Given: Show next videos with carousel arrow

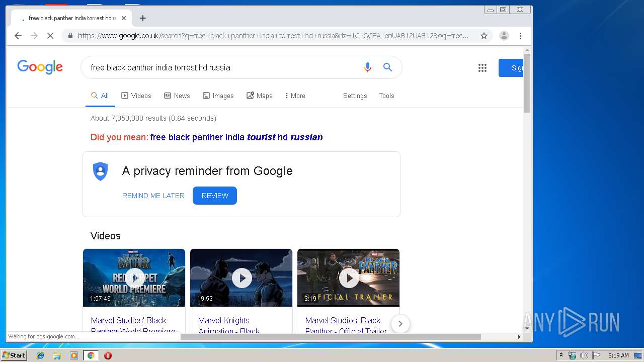Looking at the screenshot, I should (400, 324).
